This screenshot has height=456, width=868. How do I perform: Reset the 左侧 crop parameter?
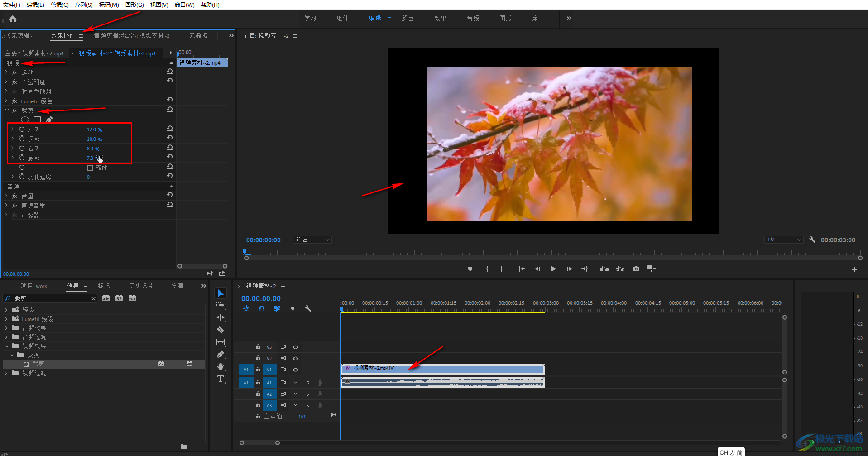coord(169,129)
